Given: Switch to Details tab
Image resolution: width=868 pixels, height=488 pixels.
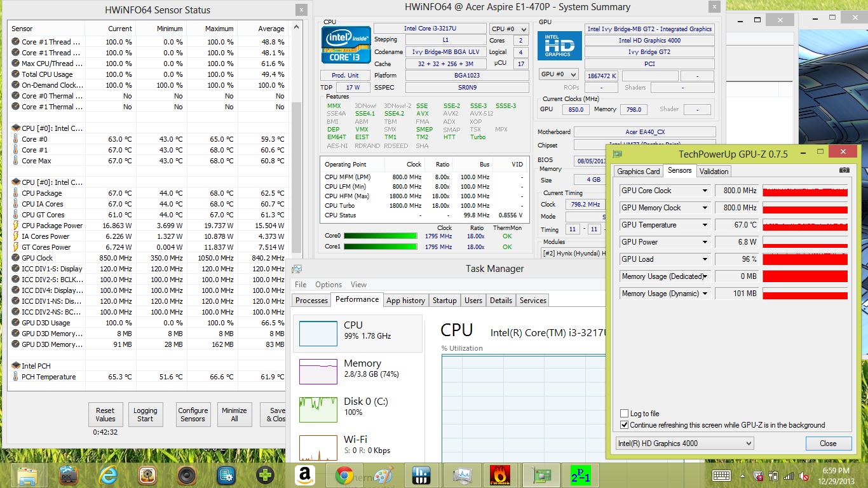Looking at the screenshot, I should [501, 301].
